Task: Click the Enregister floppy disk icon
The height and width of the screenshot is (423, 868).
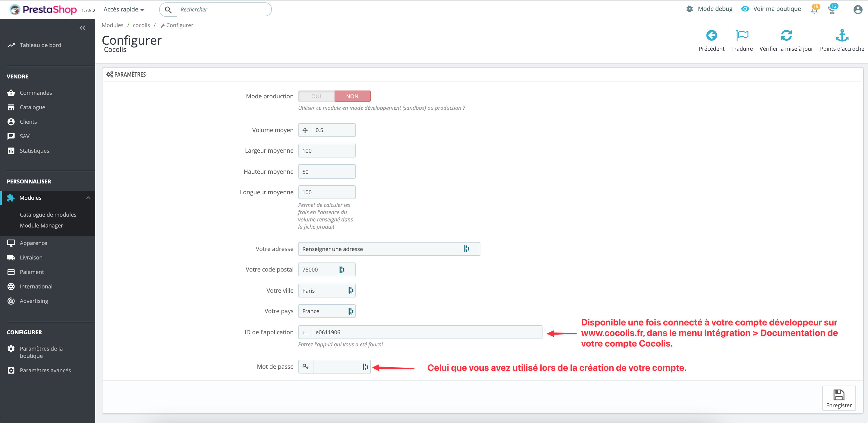Action: pos(839,395)
